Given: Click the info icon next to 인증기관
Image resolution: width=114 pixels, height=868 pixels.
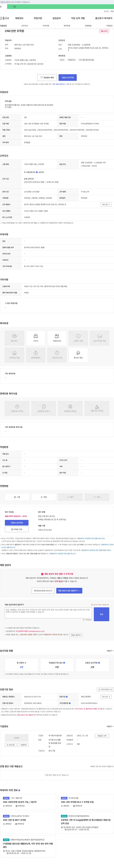Looking at the screenshot, I should click(x=67, y=697).
